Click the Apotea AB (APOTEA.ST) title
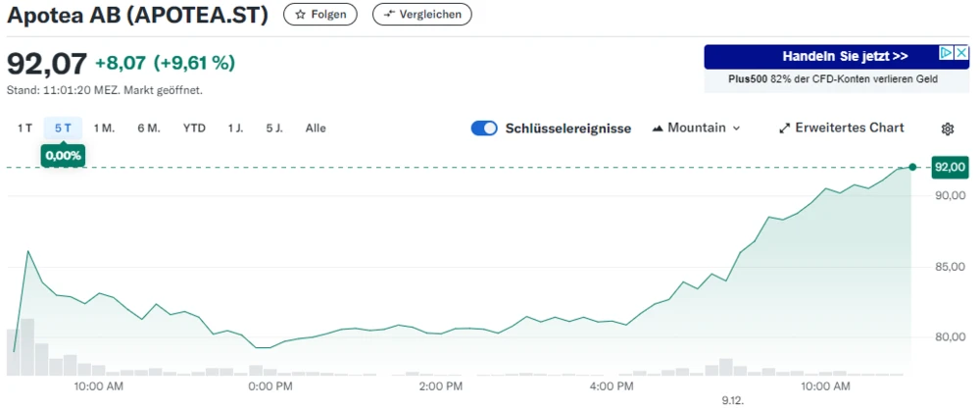Image resolution: width=980 pixels, height=410 pixels. (137, 15)
